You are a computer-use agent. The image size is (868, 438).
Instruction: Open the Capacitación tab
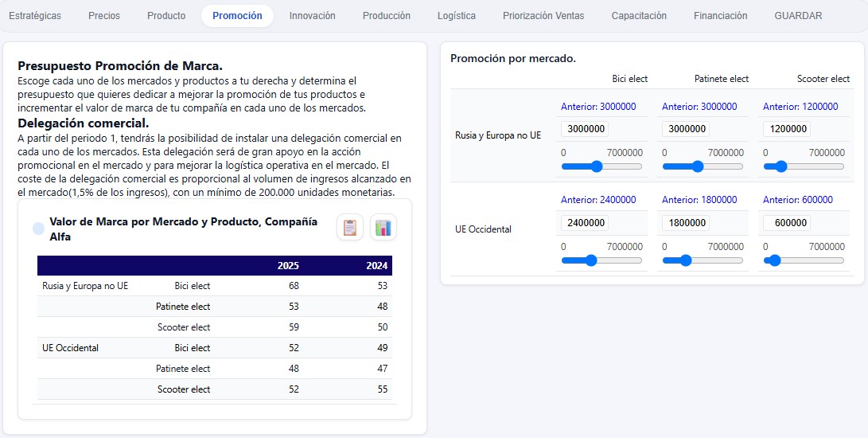[639, 15]
